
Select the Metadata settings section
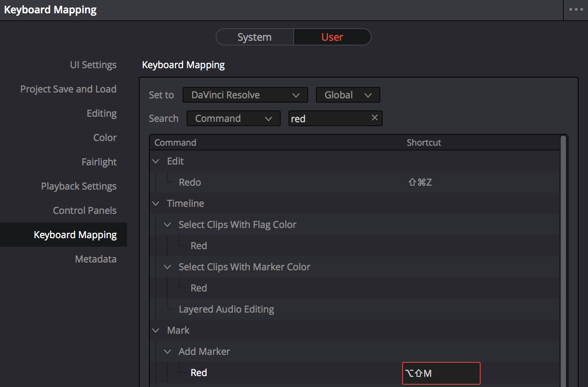tap(96, 259)
